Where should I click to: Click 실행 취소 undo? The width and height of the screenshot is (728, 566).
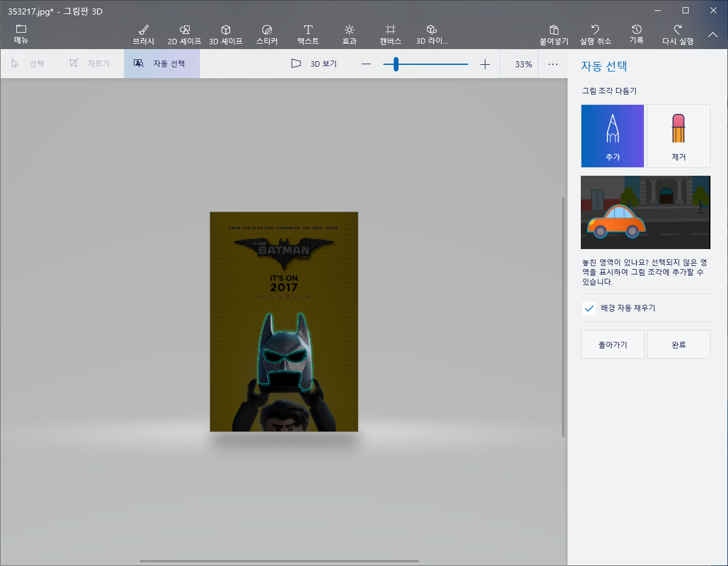coord(595,35)
